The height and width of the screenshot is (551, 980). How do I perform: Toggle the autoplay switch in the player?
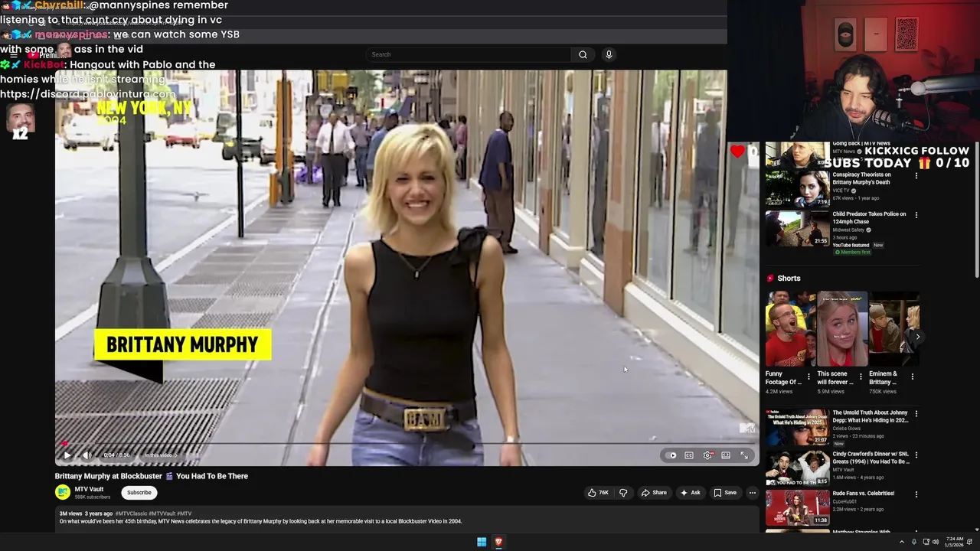click(672, 455)
